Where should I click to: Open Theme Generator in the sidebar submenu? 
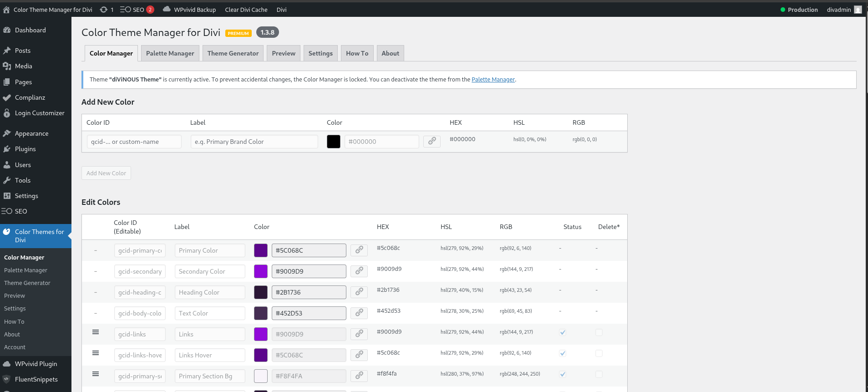click(x=27, y=283)
